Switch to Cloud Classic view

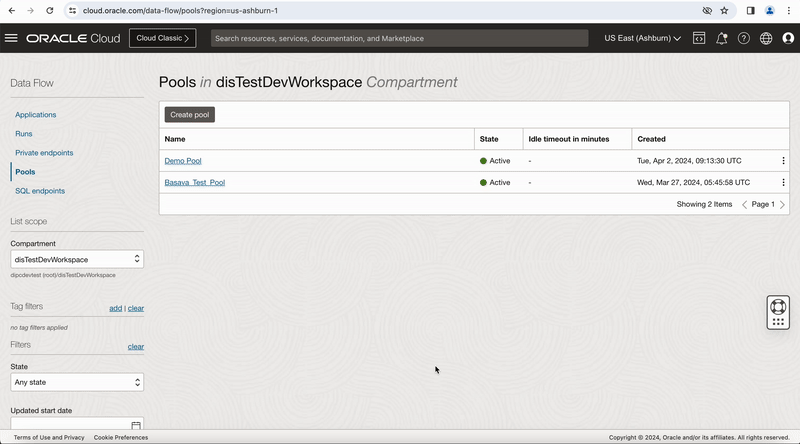tap(163, 38)
